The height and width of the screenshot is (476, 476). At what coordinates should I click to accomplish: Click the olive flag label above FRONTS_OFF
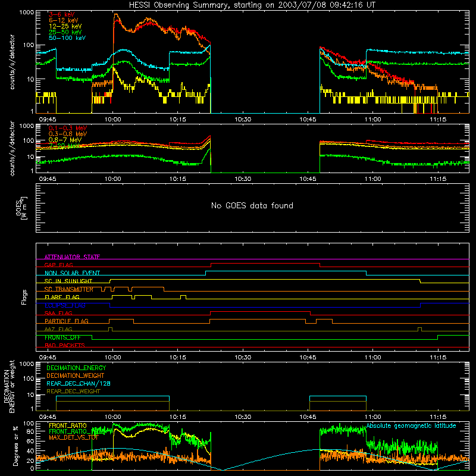[58, 329]
